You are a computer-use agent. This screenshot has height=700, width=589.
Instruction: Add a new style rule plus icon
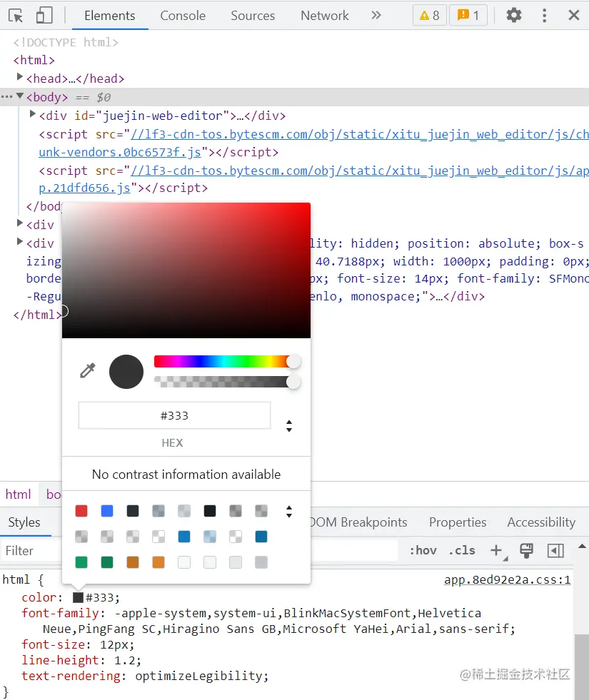497,550
